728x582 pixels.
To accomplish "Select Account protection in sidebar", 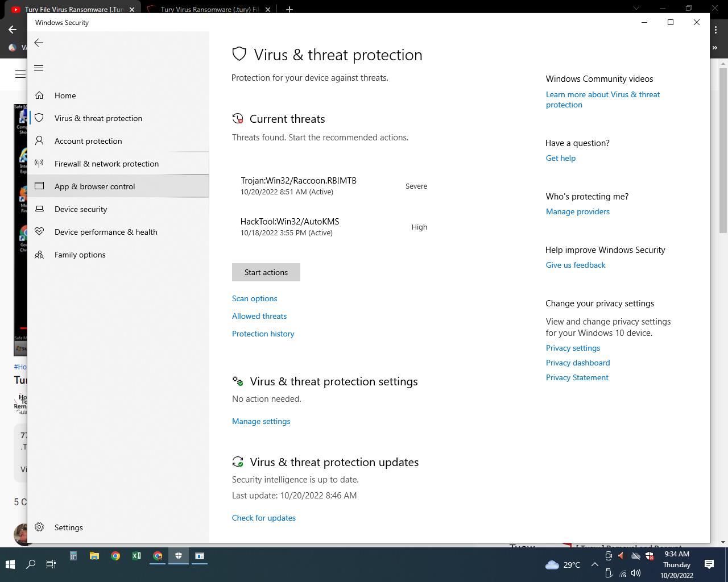I will click(88, 141).
